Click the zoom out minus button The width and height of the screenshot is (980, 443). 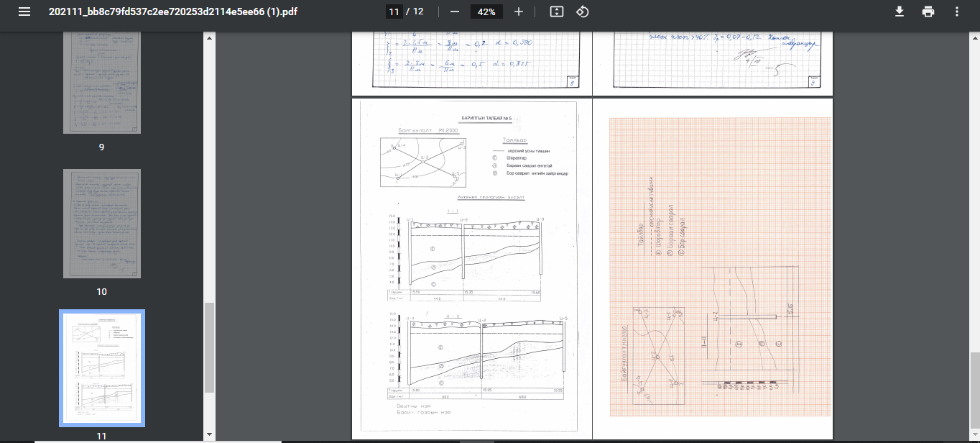(454, 12)
